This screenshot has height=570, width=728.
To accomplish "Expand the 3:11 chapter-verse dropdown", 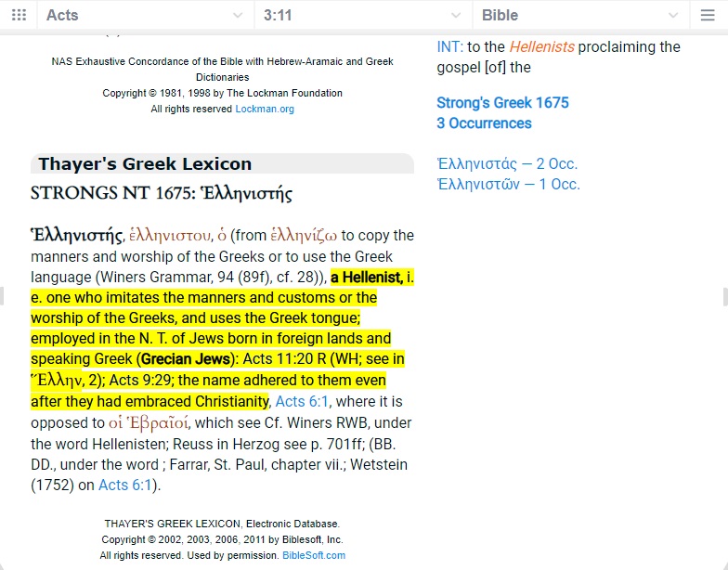I will click(364, 15).
